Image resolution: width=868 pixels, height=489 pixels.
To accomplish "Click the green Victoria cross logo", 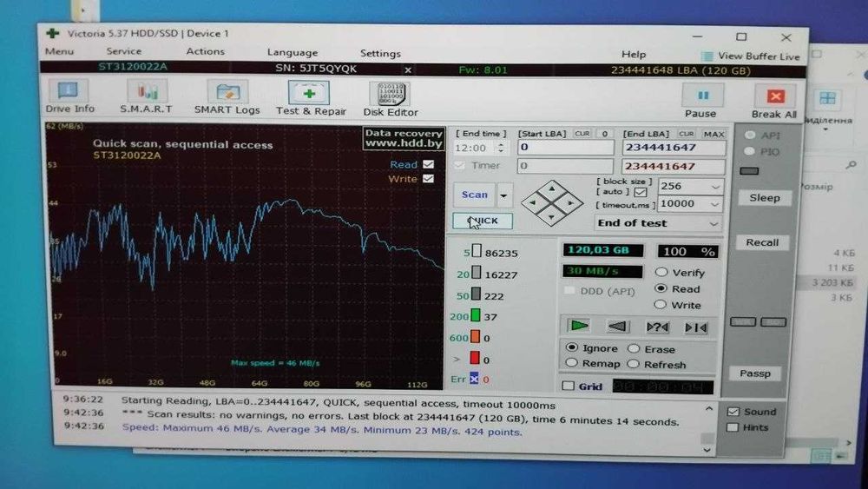I will coord(53,33).
